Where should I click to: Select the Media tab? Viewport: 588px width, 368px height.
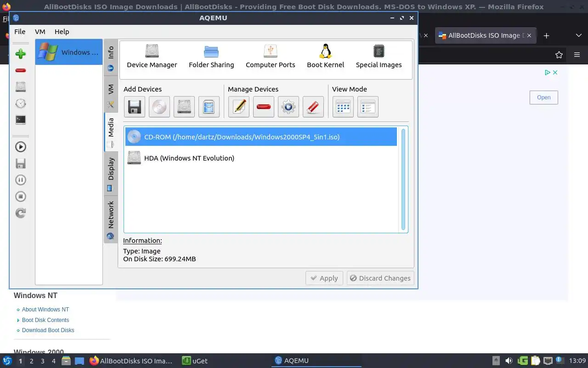[x=111, y=132]
